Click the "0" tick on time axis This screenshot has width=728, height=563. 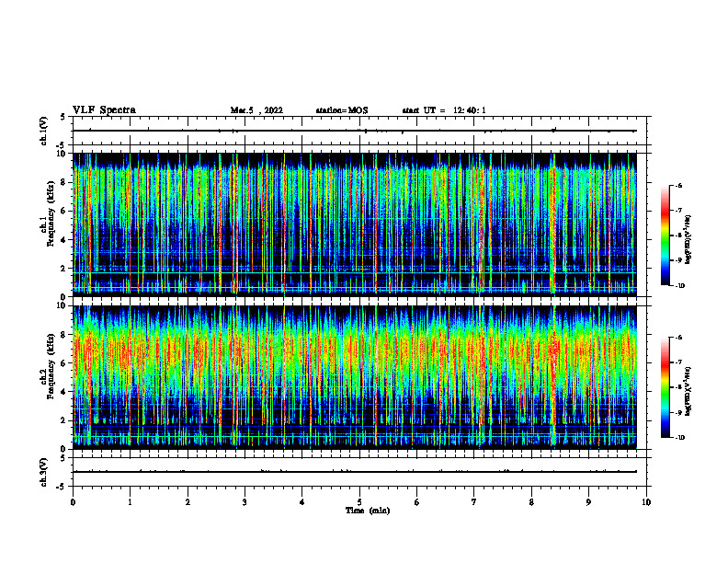tap(73, 502)
